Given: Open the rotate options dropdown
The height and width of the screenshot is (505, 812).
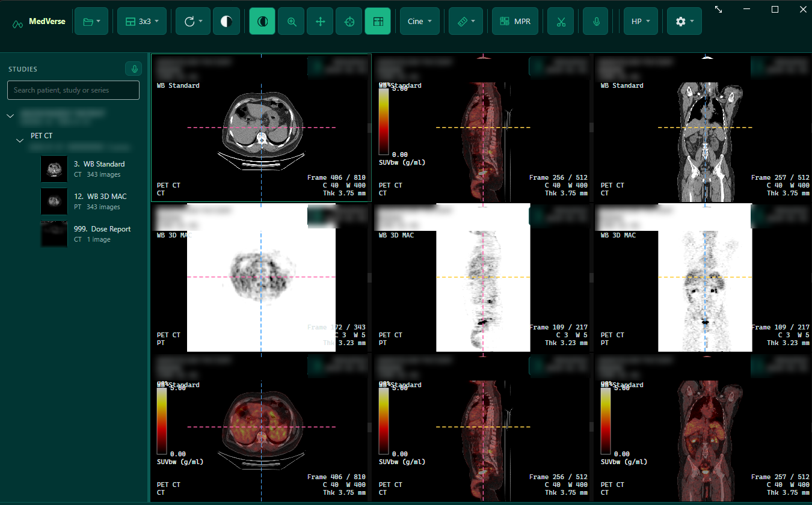Looking at the screenshot, I should tap(193, 22).
